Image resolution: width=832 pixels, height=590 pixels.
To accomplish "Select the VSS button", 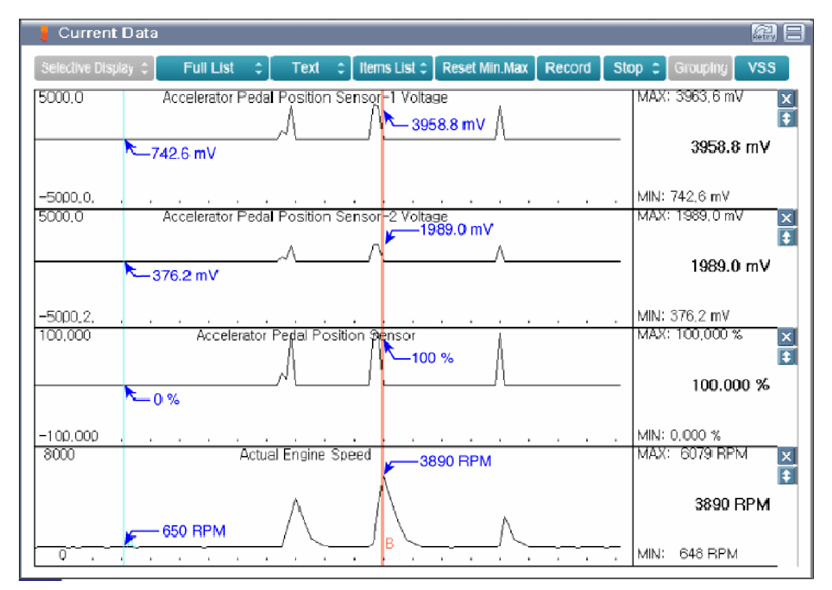I will (761, 68).
